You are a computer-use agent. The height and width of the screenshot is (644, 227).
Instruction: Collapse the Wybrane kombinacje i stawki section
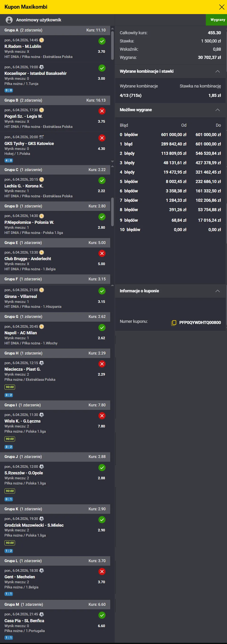tap(218, 72)
